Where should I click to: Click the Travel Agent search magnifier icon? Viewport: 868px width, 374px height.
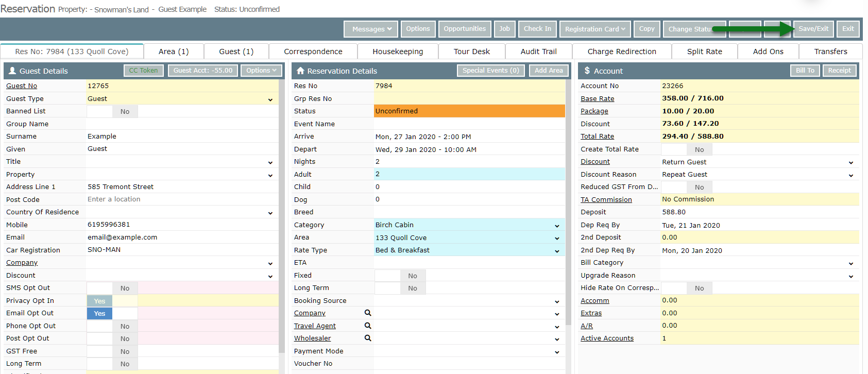point(368,326)
